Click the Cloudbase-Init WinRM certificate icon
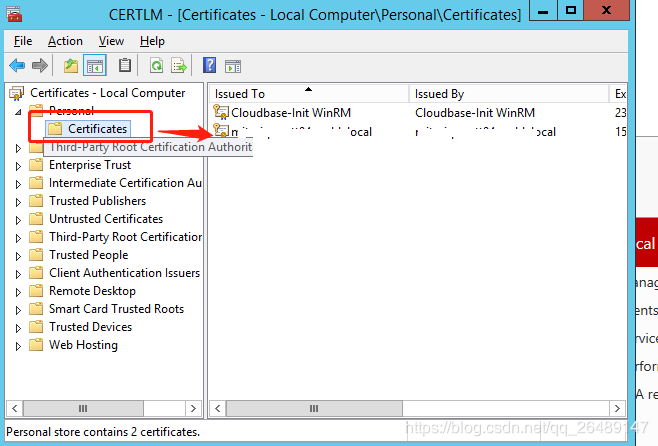This screenshot has height=446, width=658. [221, 112]
